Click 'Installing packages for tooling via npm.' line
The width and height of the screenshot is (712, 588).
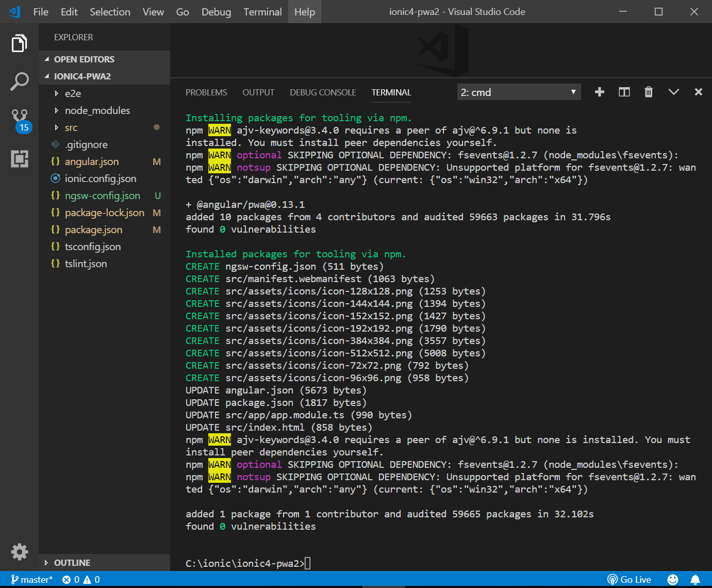(x=299, y=118)
